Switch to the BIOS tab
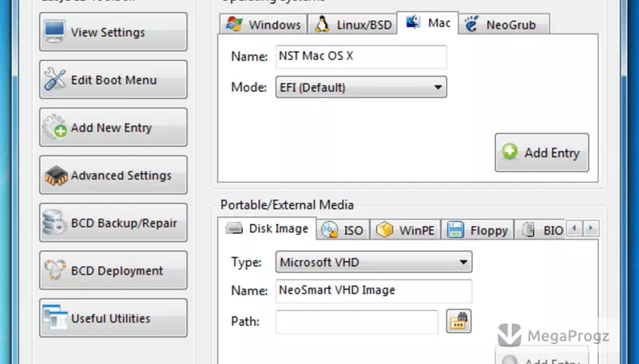The image size is (639, 364). tap(541, 230)
